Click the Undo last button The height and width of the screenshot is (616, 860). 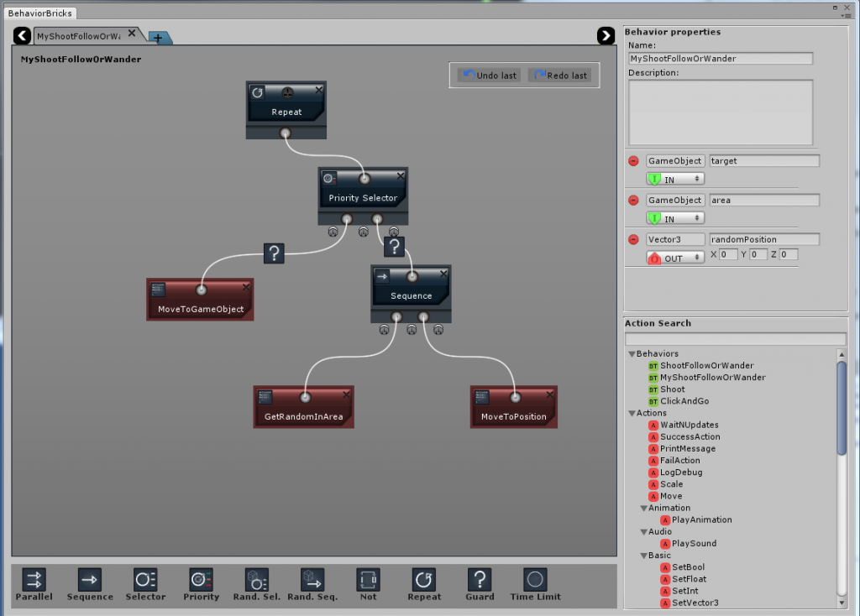(x=489, y=76)
